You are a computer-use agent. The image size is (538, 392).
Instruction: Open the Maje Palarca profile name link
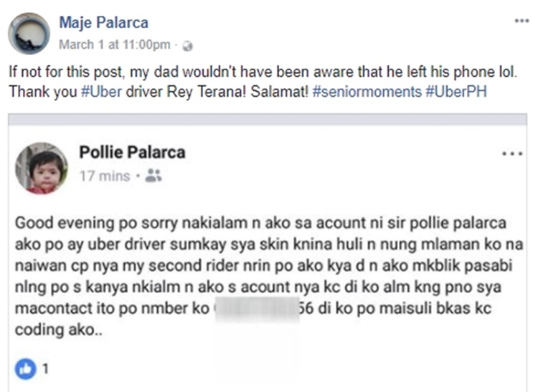point(104,23)
